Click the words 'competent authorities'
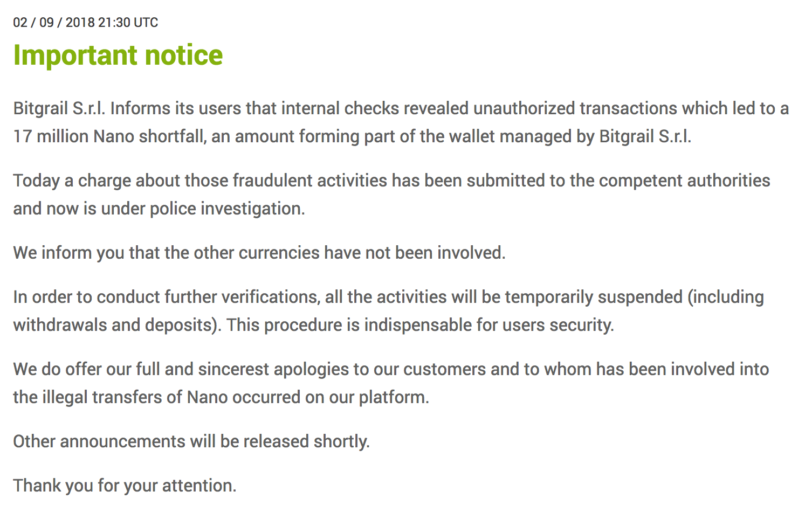This screenshot has width=812, height=526. [684, 181]
